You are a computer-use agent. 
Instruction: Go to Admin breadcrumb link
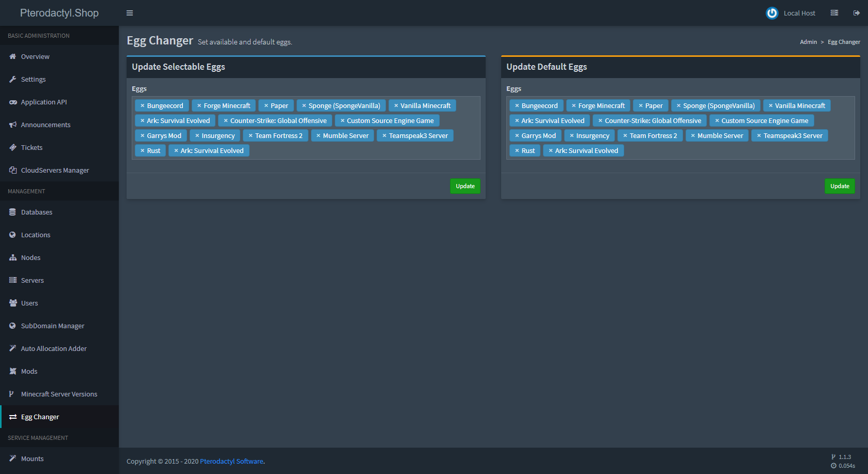[x=808, y=42]
